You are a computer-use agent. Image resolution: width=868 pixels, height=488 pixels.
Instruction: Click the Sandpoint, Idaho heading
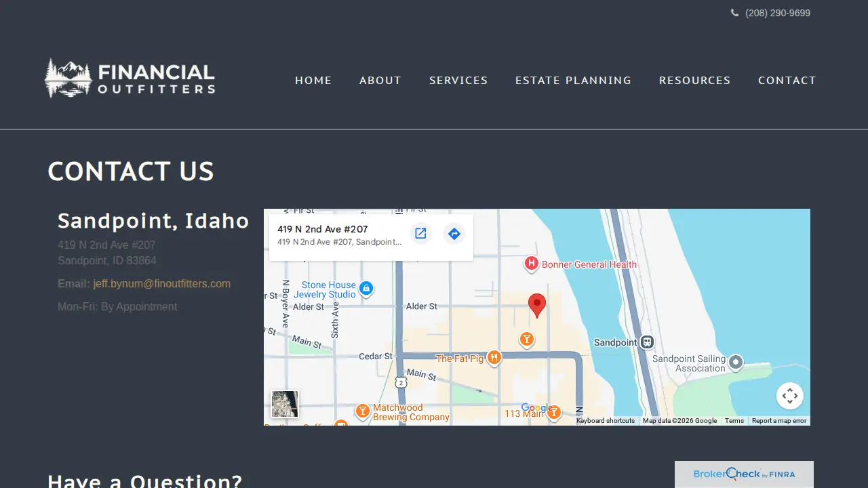(153, 221)
